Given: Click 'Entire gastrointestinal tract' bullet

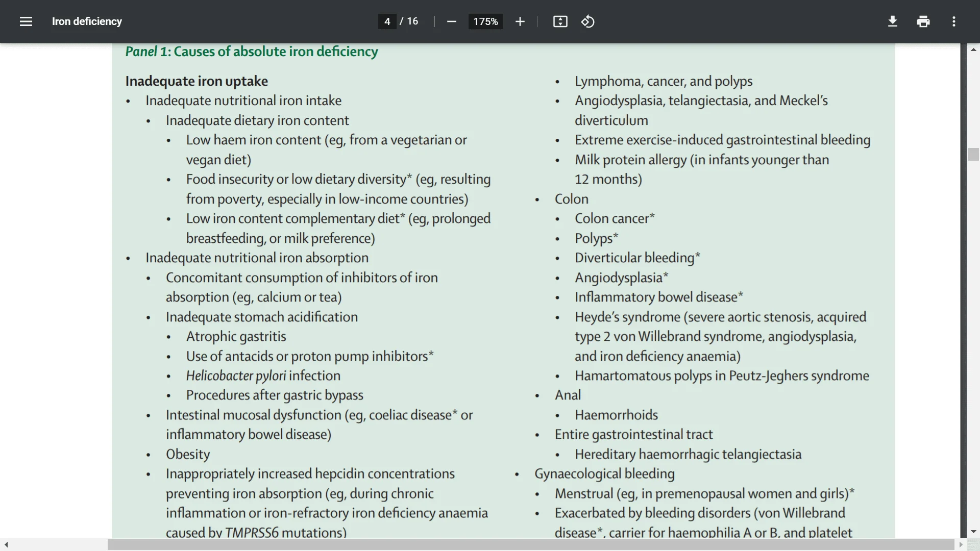Looking at the screenshot, I should [x=633, y=434].
